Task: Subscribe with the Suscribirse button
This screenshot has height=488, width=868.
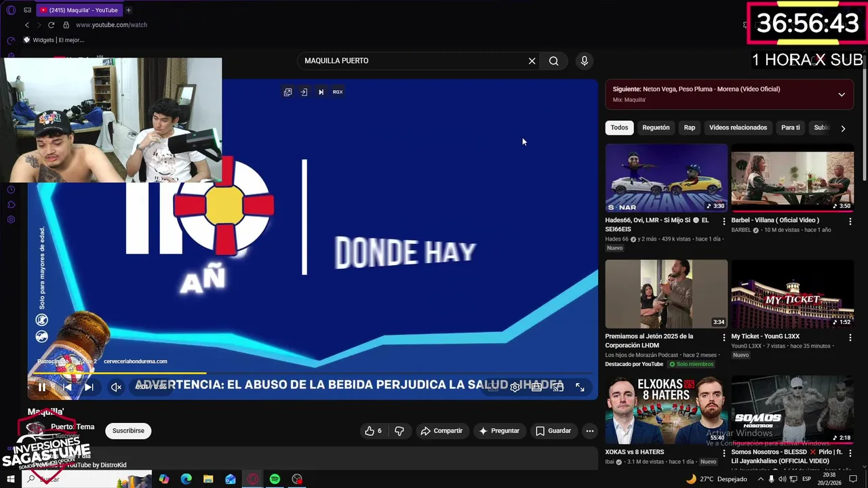Action: tap(128, 431)
